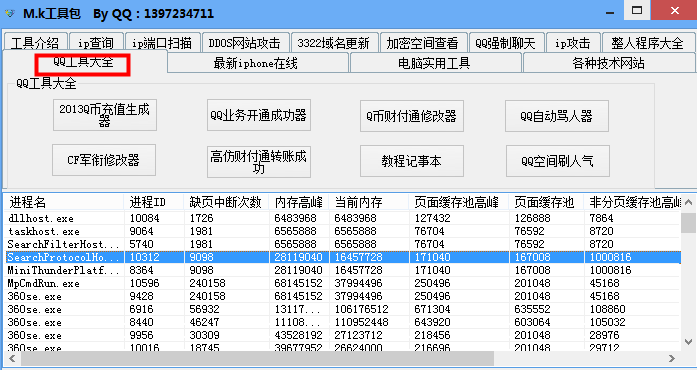Sort by 页面缓存池高峰 column header
Screen dimensions: 697x370
pos(459,202)
